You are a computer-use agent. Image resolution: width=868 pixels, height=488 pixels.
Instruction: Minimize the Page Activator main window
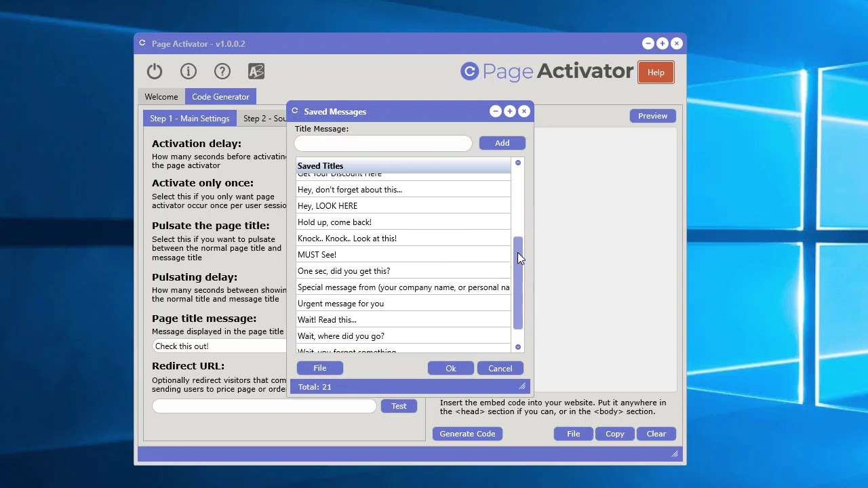[x=648, y=44]
